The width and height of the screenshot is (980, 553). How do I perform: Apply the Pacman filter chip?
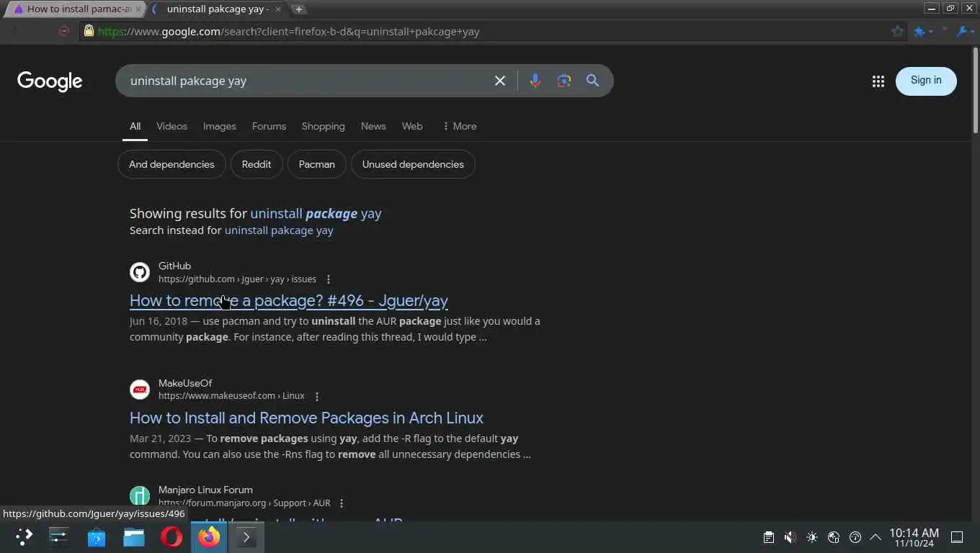tap(317, 164)
